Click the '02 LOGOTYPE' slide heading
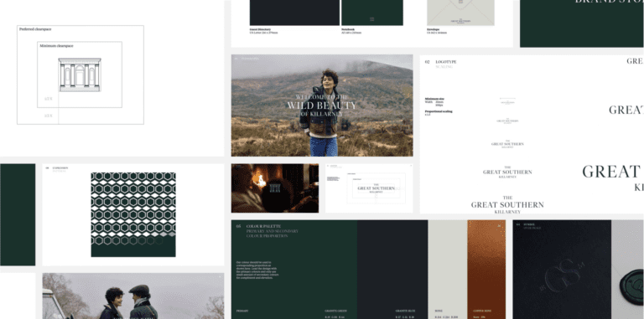 (440, 62)
